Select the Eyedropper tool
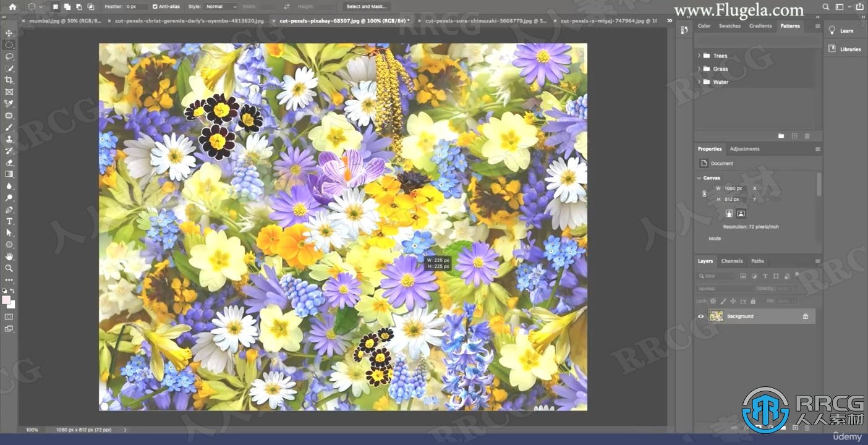This screenshot has height=445, width=868. (9, 103)
